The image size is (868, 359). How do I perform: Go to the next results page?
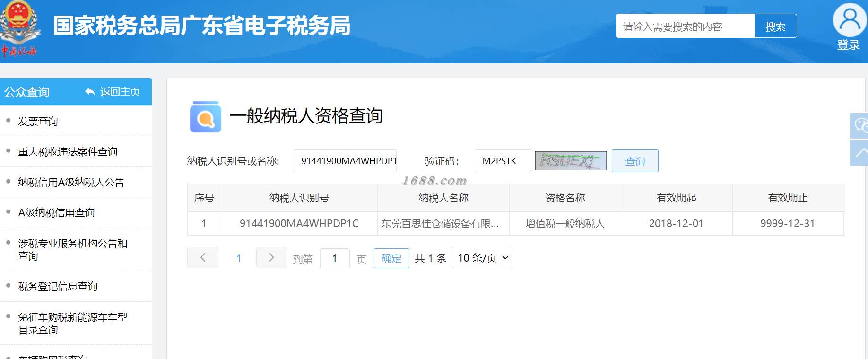point(271,258)
